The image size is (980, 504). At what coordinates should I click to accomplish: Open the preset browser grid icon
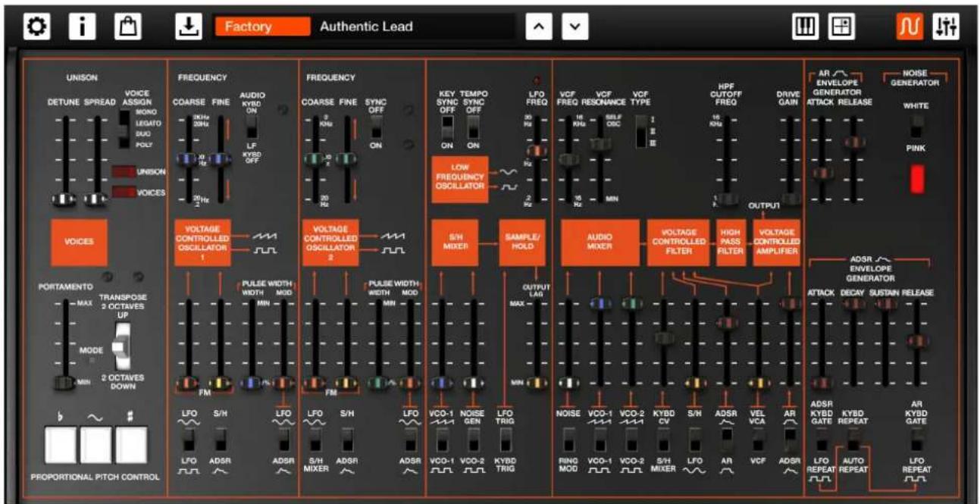841,27
